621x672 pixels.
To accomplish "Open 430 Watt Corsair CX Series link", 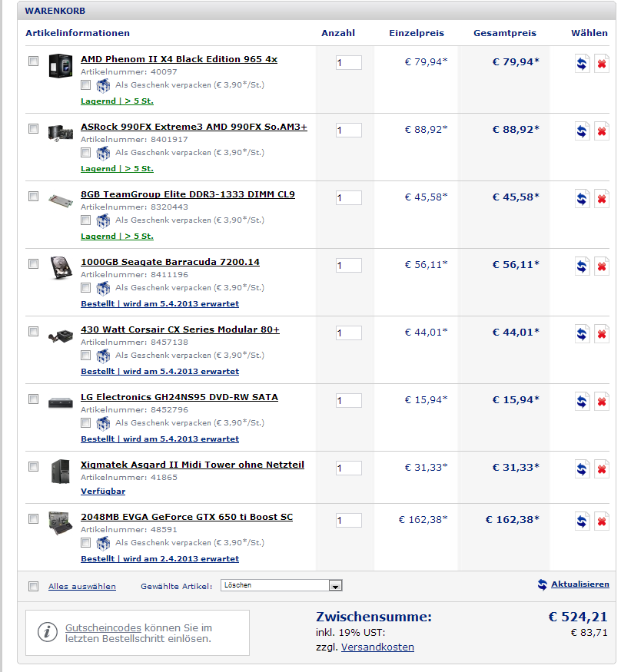I will click(x=180, y=329).
